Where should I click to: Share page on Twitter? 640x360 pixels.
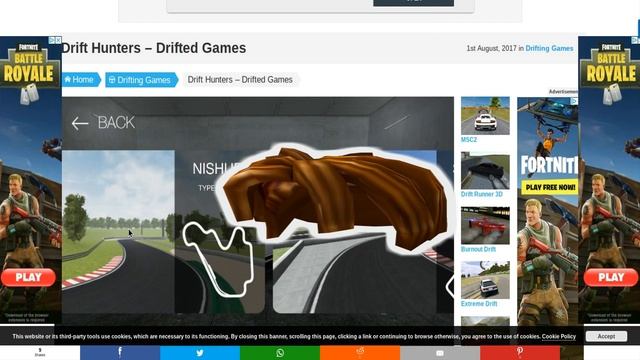tap(200, 352)
